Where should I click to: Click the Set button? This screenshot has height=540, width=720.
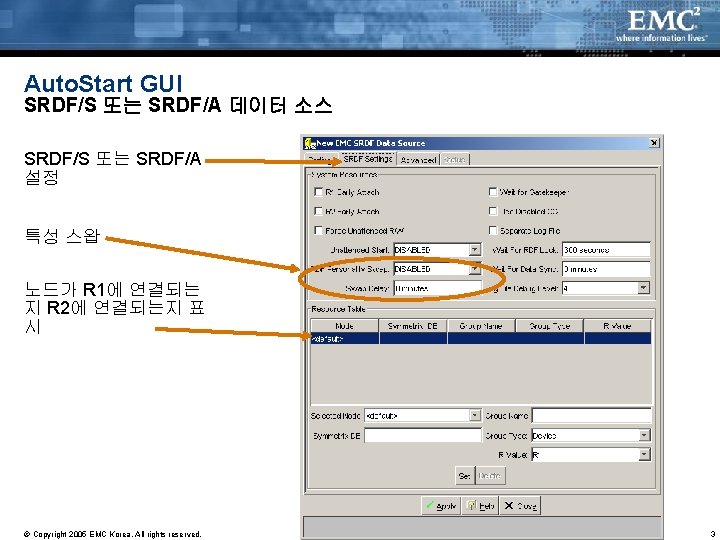click(x=464, y=476)
